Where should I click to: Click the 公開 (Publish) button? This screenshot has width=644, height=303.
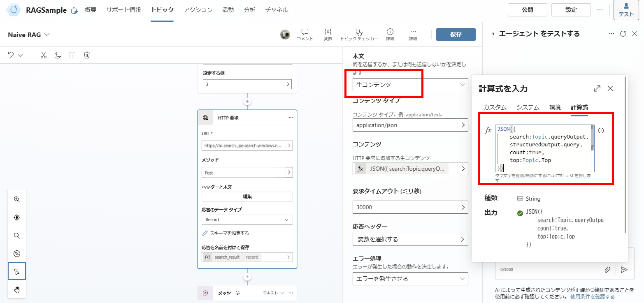(527, 9)
